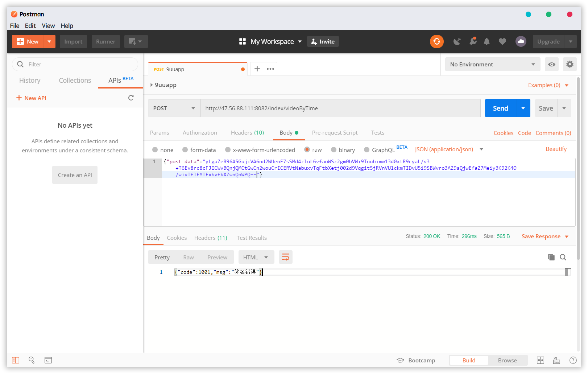Switch to the History tab

[30, 81]
